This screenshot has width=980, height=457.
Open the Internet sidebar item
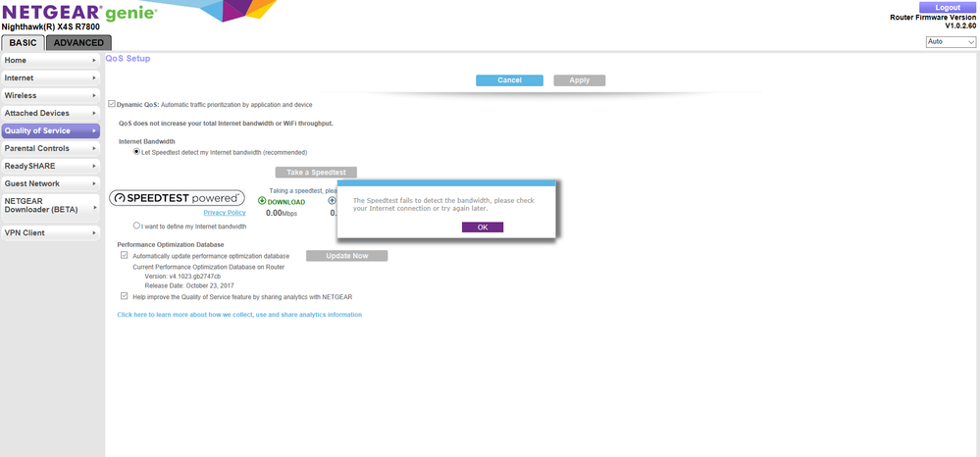[50, 78]
